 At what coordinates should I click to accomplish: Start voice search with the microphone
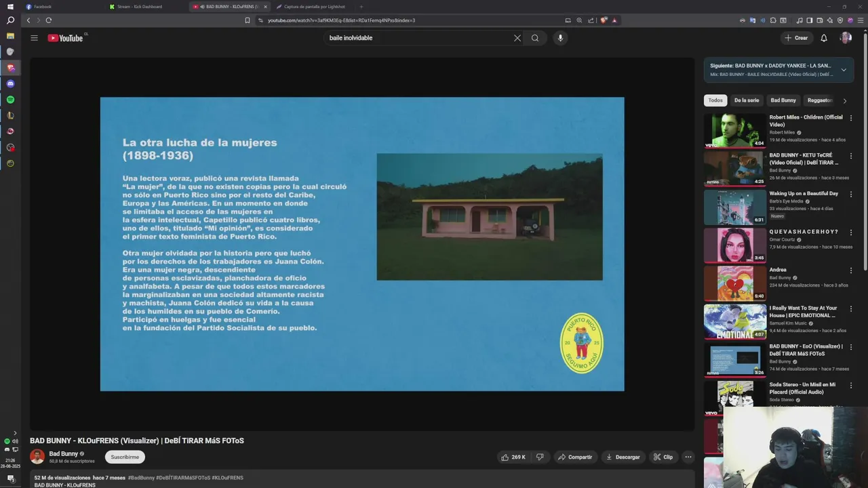tap(560, 38)
